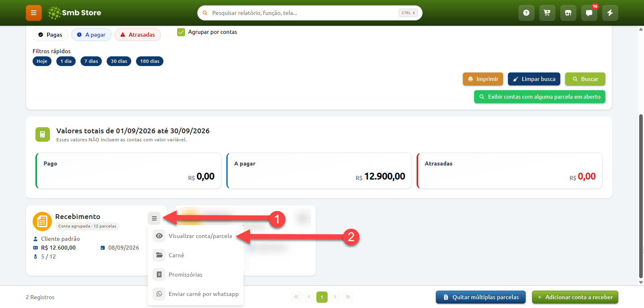Click the Imprimir button
The image size is (644, 308).
[483, 79]
